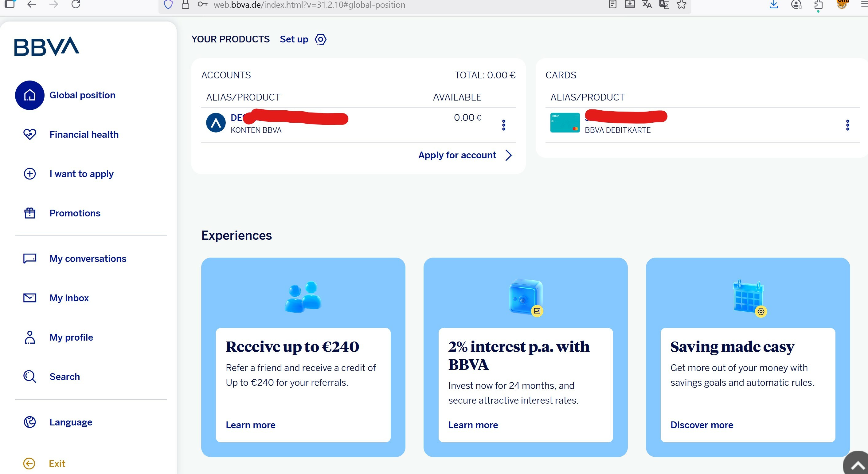This screenshot has height=474, width=868.
Task: Click the Search magnifier icon in sidebar
Action: point(30,377)
